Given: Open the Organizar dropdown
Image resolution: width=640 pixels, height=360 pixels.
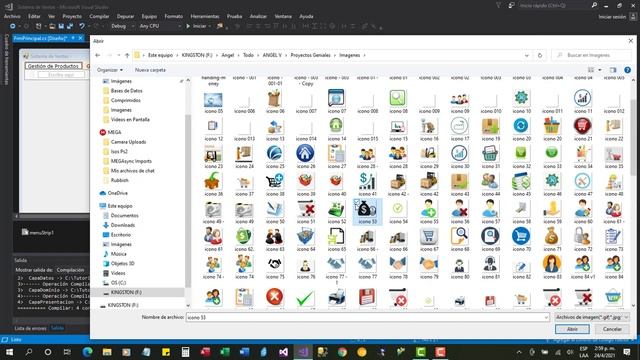Looking at the screenshot, I should [110, 70].
